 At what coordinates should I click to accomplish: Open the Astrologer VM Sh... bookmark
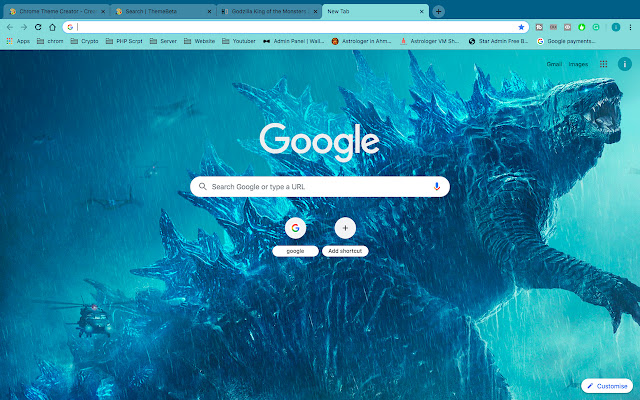pos(429,41)
